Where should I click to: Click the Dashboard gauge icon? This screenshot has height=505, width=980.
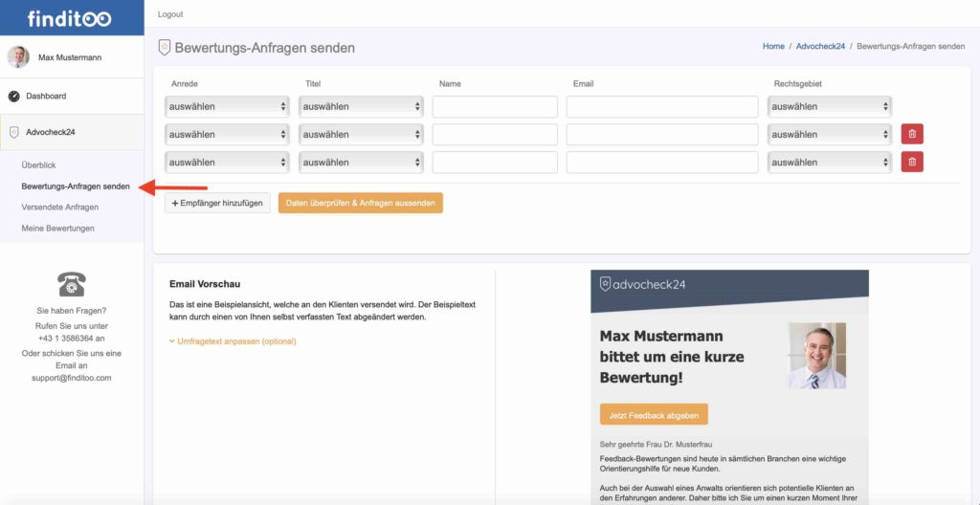[14, 97]
